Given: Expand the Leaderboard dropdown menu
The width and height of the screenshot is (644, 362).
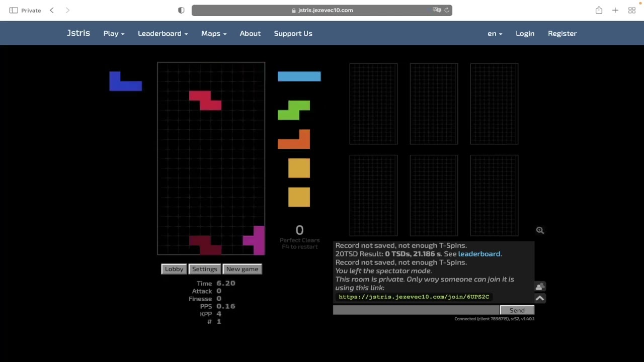Looking at the screenshot, I should [x=163, y=33].
